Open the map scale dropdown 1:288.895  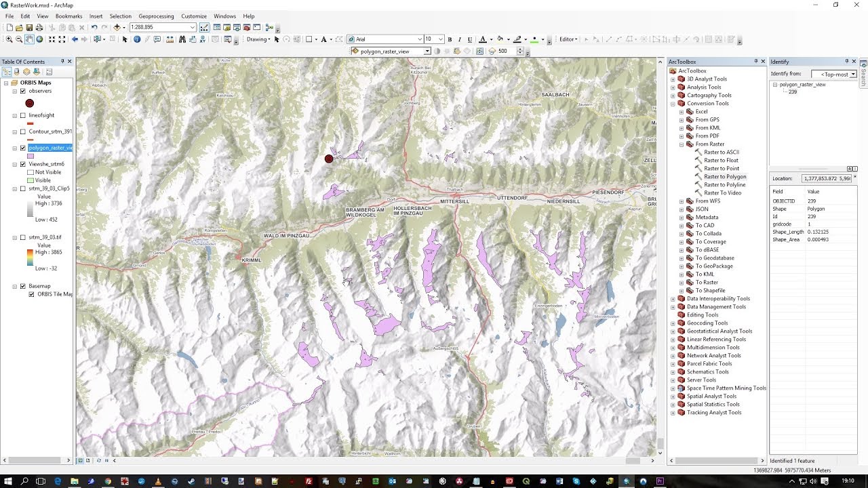[x=193, y=27]
